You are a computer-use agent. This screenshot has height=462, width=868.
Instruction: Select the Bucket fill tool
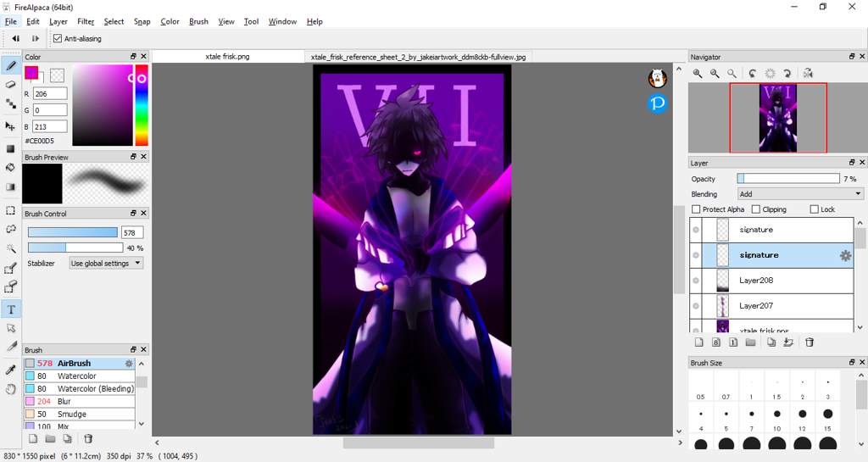[x=10, y=167]
